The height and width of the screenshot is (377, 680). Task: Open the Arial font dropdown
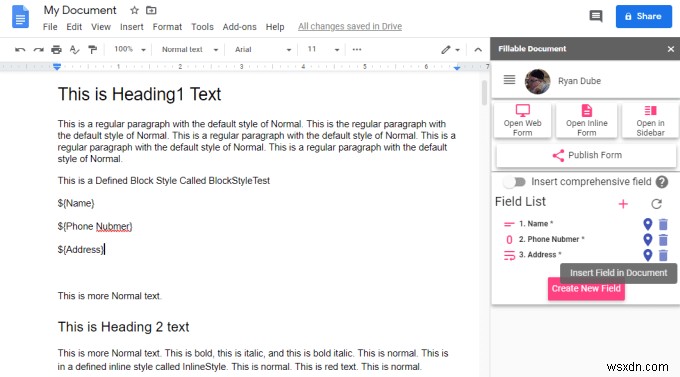click(262, 49)
